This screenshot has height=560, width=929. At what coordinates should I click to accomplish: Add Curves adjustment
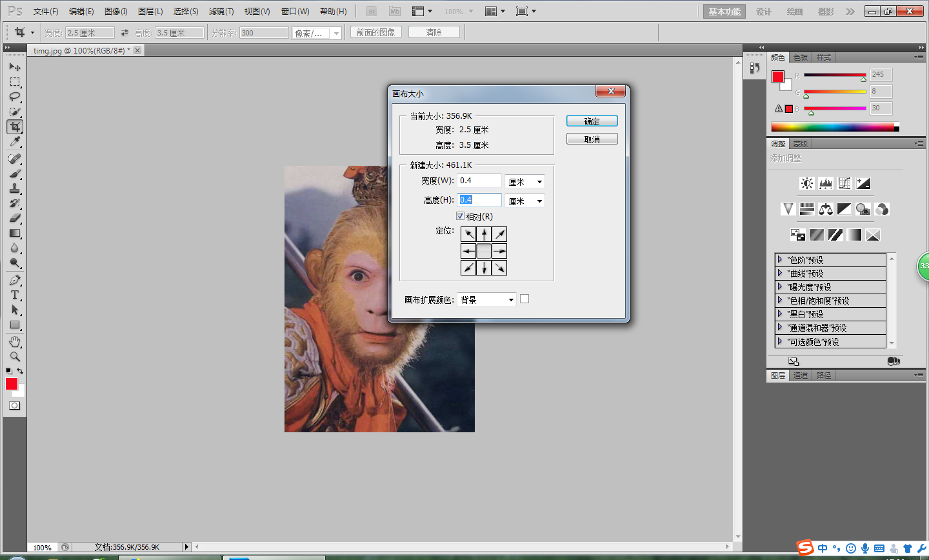click(x=844, y=183)
